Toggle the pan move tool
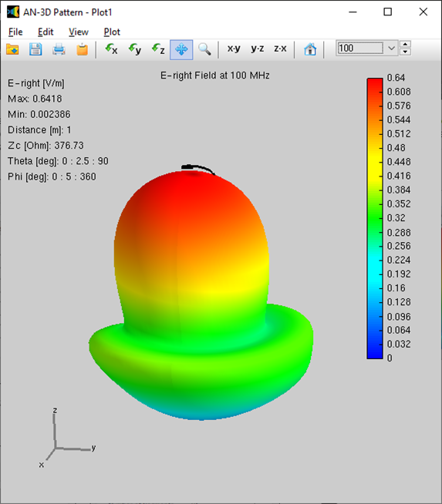Image resolution: width=442 pixels, height=504 pixels. [181, 49]
